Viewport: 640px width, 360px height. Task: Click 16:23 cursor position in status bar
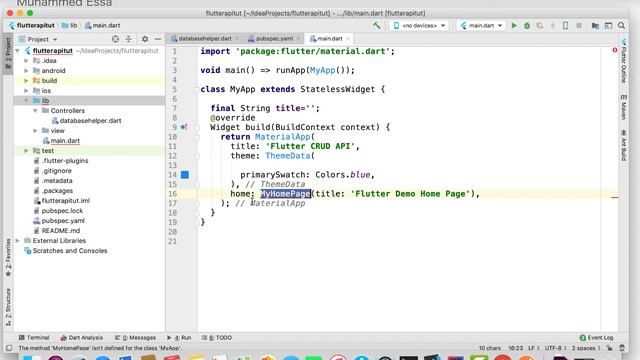coord(515,348)
